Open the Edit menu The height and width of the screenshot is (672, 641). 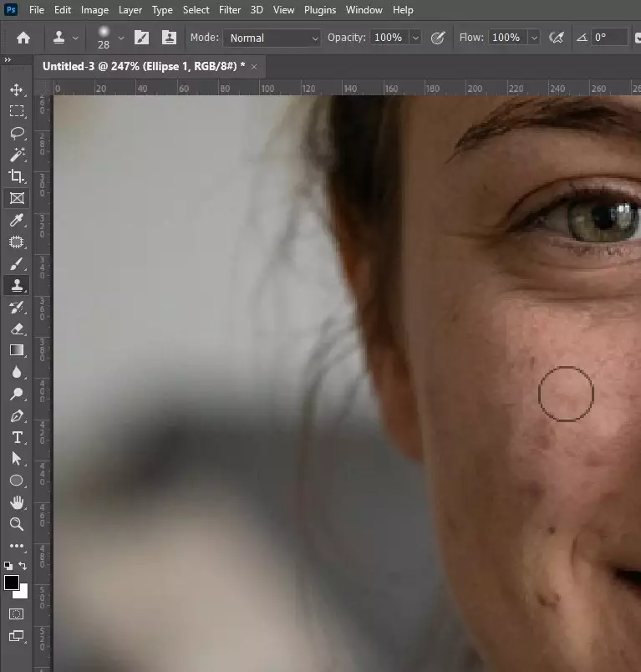click(x=63, y=10)
